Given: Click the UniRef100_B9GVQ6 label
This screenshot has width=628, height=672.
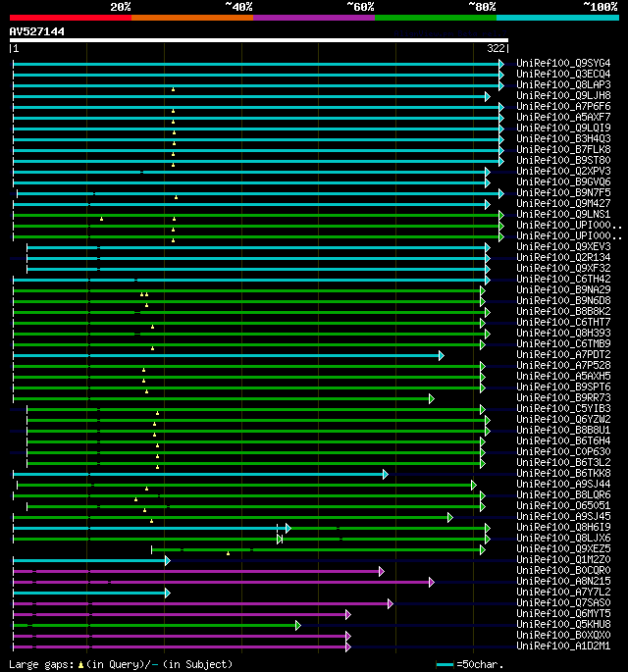Looking at the screenshot, I should [x=563, y=181].
